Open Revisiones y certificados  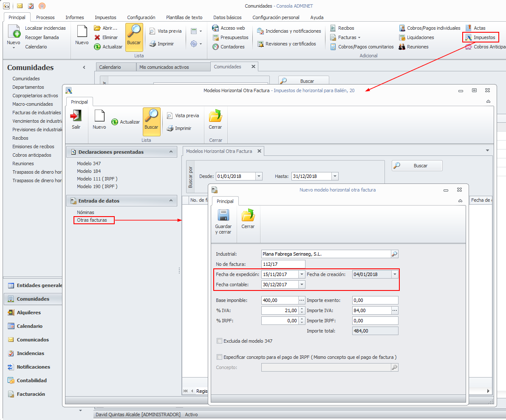286,44
